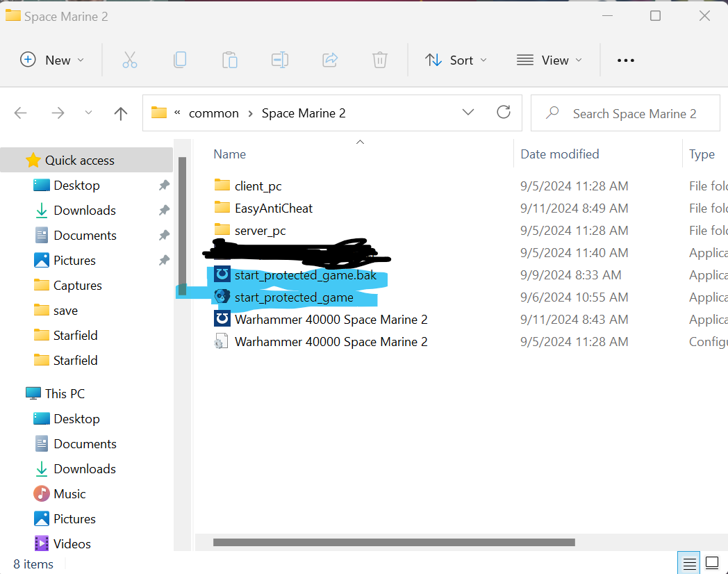Switch to details view layout toggle
Image resolution: width=728 pixels, height=574 pixels.
(689, 562)
